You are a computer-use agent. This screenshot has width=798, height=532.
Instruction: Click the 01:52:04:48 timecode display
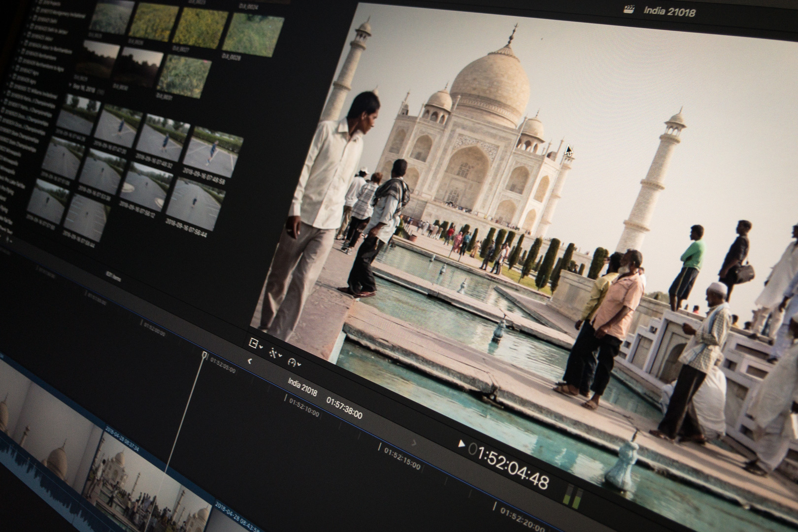pyautogui.click(x=508, y=465)
